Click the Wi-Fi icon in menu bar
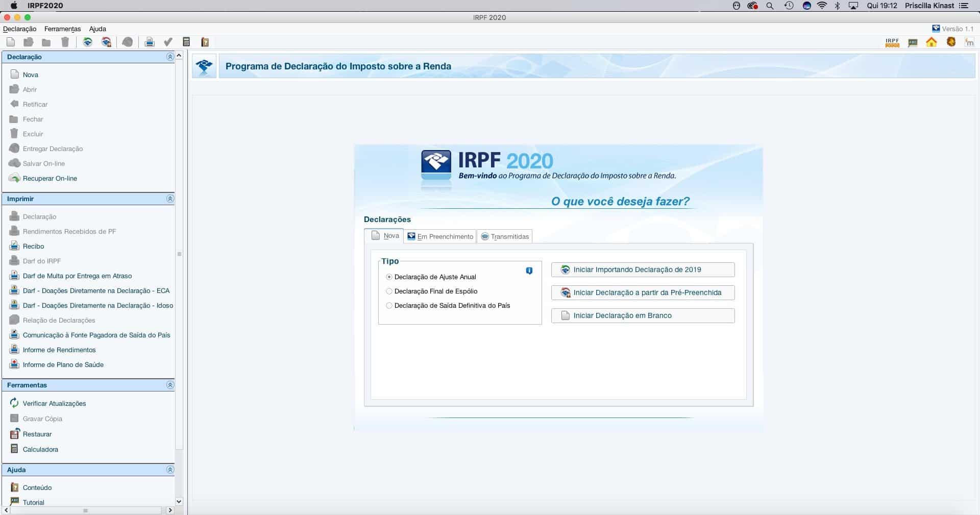980x515 pixels. (x=822, y=6)
